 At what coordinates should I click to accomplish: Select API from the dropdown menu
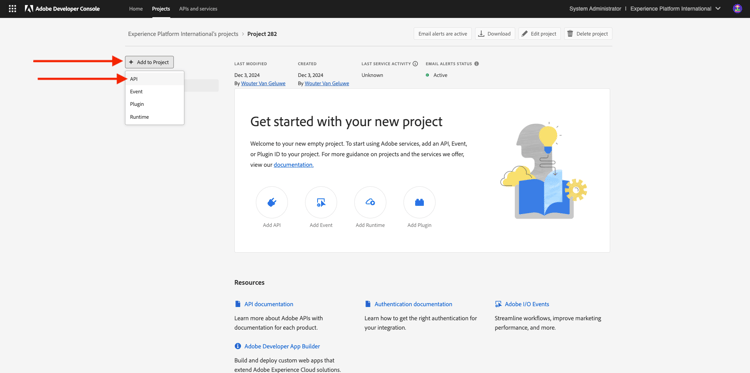pos(154,79)
